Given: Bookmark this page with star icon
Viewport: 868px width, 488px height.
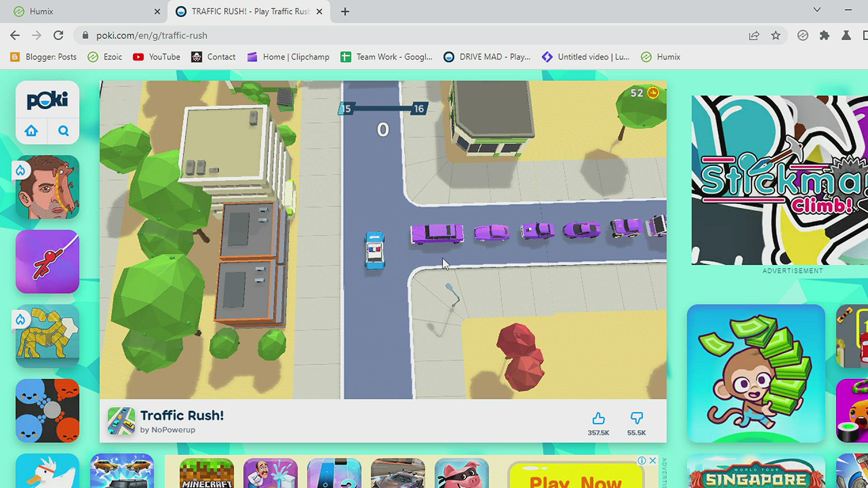Looking at the screenshot, I should click(x=776, y=35).
